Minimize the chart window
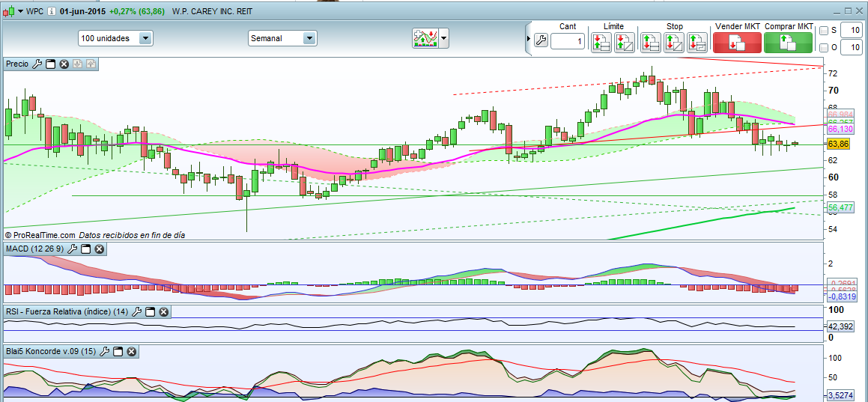This screenshot has width=868, height=402. 837,11
